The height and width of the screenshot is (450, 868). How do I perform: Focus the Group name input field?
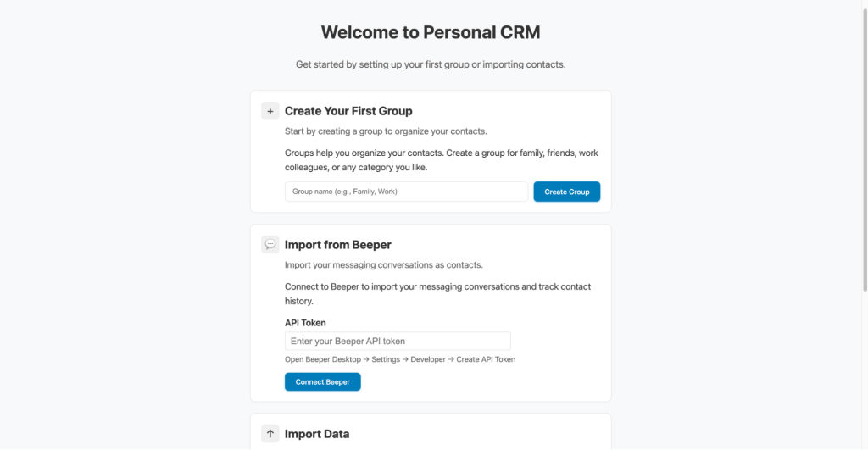click(406, 192)
